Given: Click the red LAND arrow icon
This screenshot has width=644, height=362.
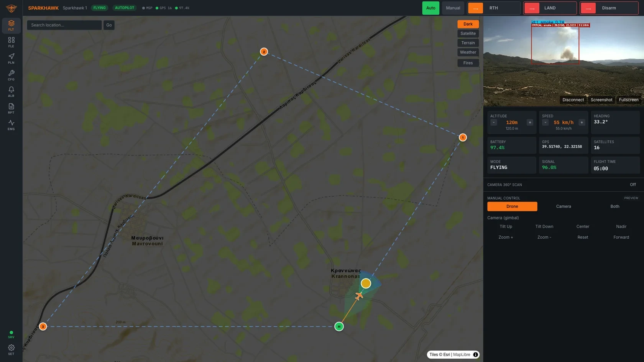Looking at the screenshot, I should (x=532, y=8).
